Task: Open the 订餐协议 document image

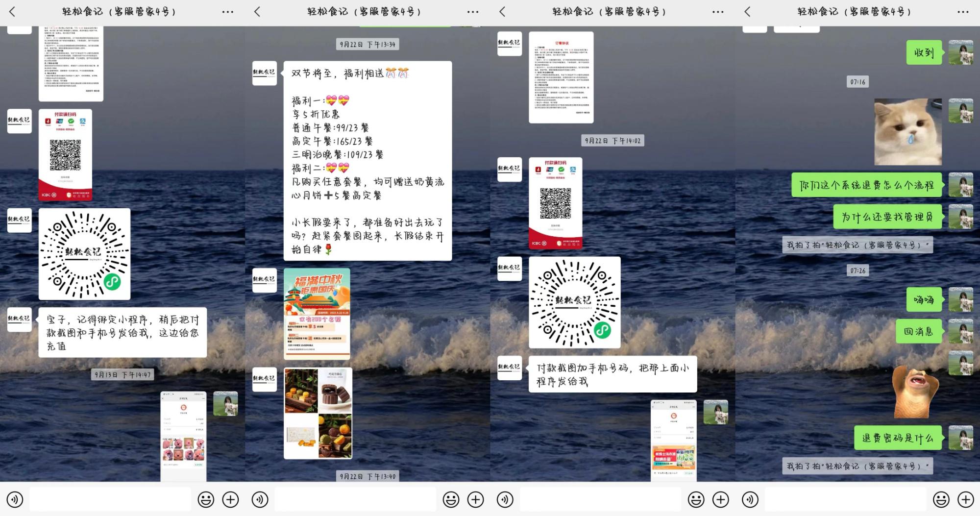Action: 561,77
